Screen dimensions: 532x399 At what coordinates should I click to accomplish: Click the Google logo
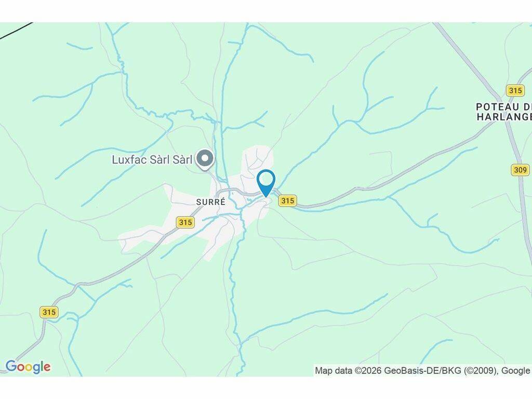pyautogui.click(x=28, y=367)
